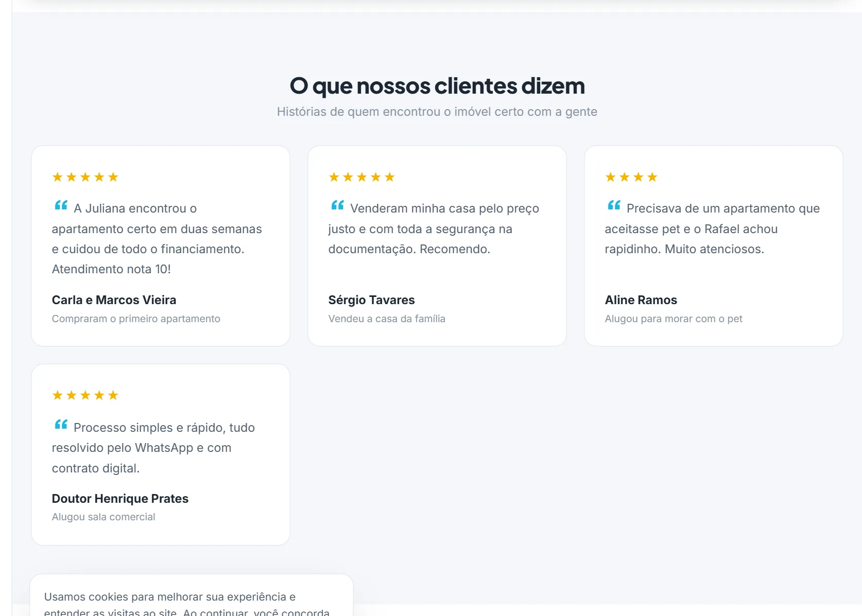This screenshot has width=862, height=616.
Task: Click the quote mark icon before 'Venderam minha casa'
Action: click(338, 205)
